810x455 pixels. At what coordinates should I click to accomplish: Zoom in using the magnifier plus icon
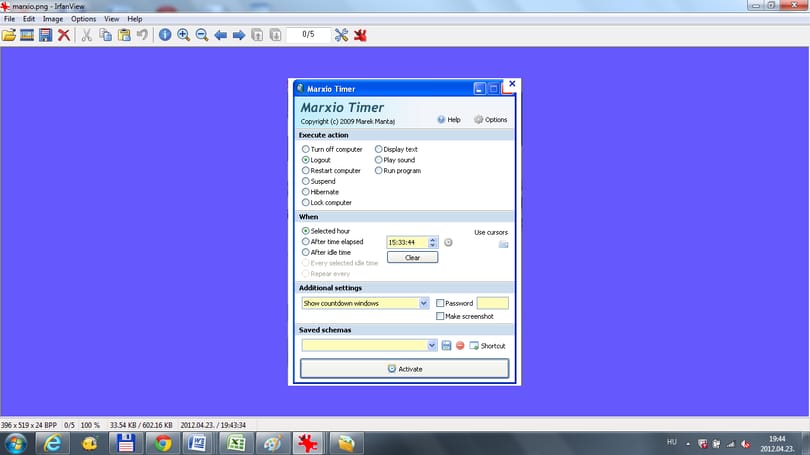coord(183,35)
